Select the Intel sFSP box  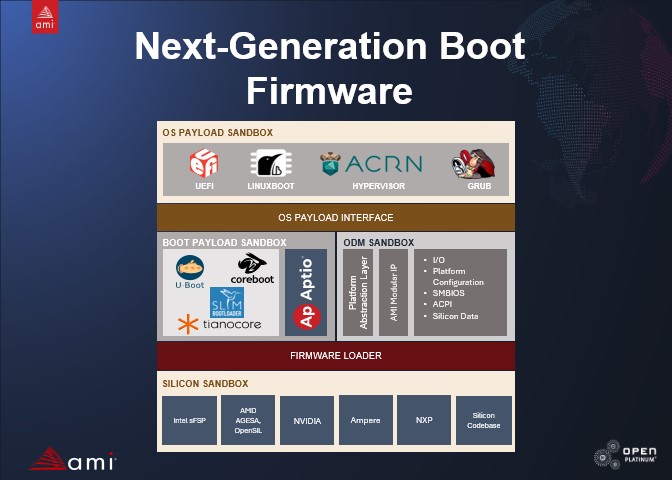pos(189,420)
